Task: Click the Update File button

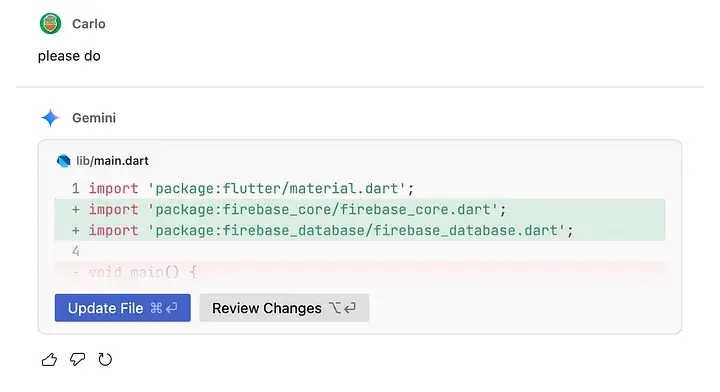Action: coord(123,308)
